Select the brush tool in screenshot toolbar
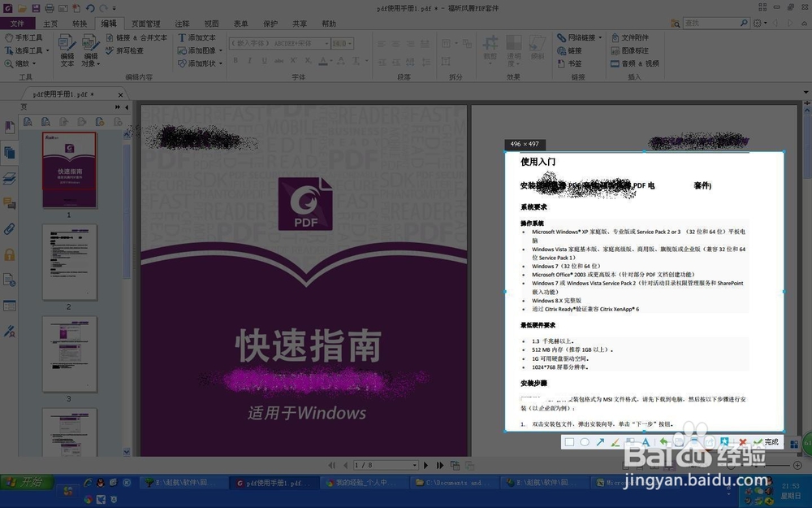The image size is (812, 508). [615, 442]
